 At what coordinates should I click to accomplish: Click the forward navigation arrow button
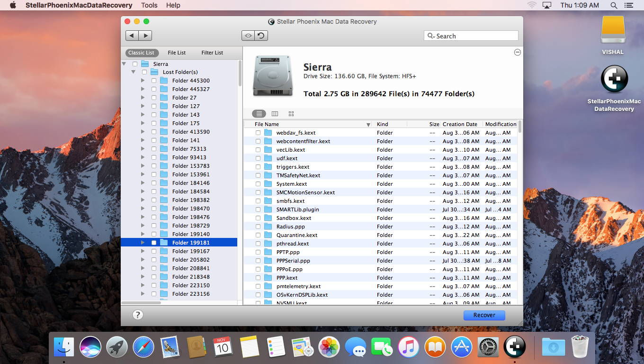[x=145, y=36]
